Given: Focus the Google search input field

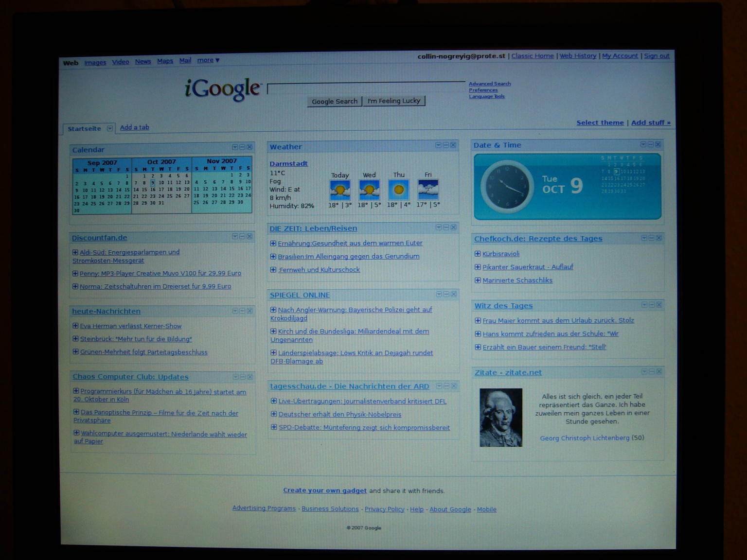Looking at the screenshot, I should click(366, 88).
